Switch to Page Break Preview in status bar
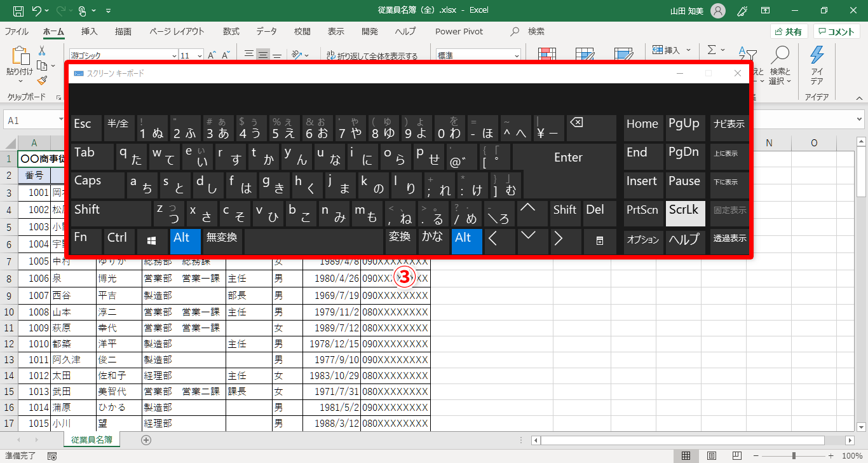Screen dimensions: 868x463 [x=736, y=456]
